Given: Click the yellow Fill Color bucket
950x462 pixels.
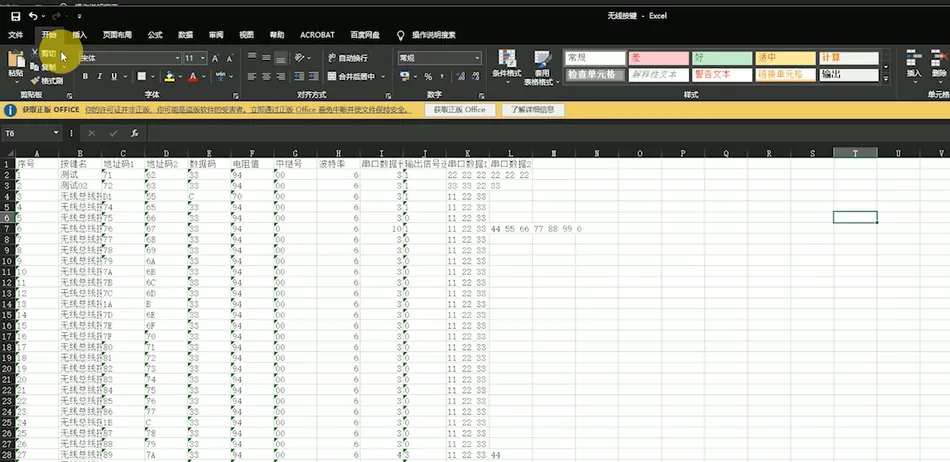Looking at the screenshot, I should pyautogui.click(x=170, y=76).
